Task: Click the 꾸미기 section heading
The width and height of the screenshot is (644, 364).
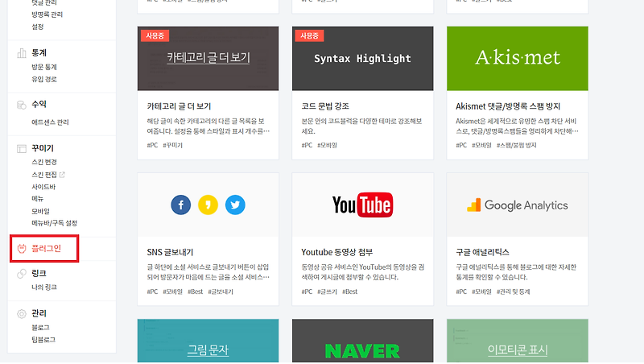Action: (x=43, y=148)
